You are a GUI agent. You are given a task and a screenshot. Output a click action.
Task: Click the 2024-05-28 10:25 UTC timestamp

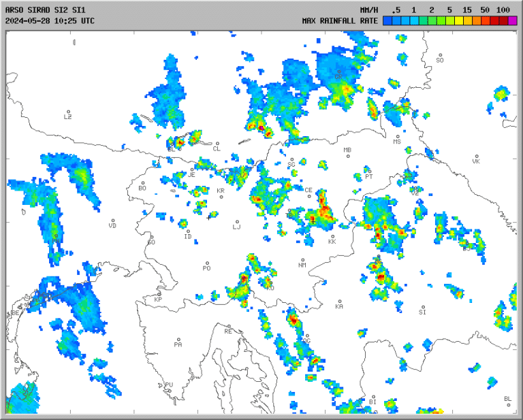[x=50, y=20]
